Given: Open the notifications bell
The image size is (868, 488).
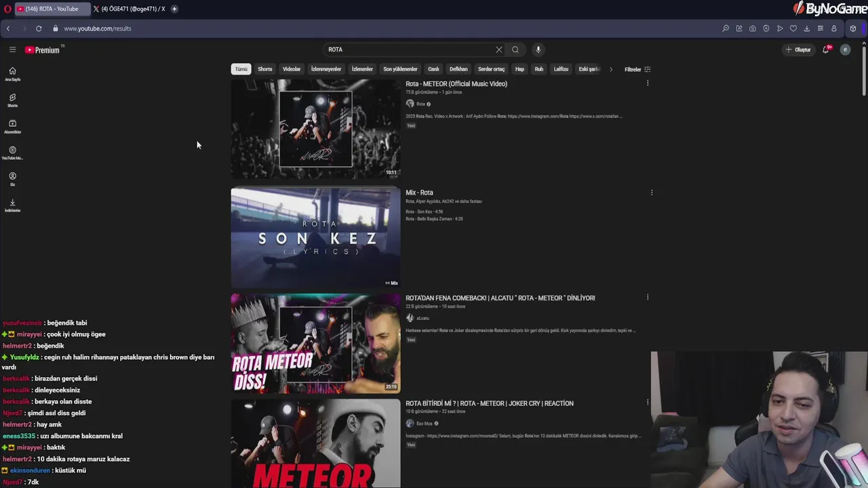Looking at the screenshot, I should tap(826, 49).
